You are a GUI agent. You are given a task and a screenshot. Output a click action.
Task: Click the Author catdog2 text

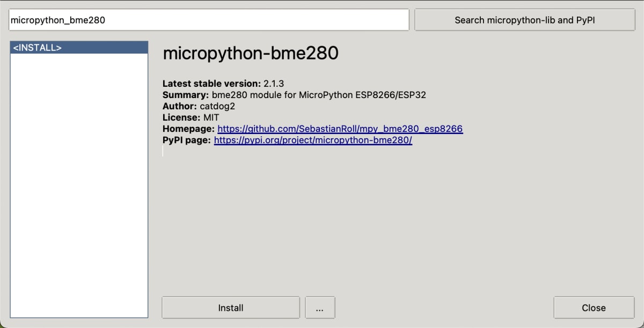199,106
